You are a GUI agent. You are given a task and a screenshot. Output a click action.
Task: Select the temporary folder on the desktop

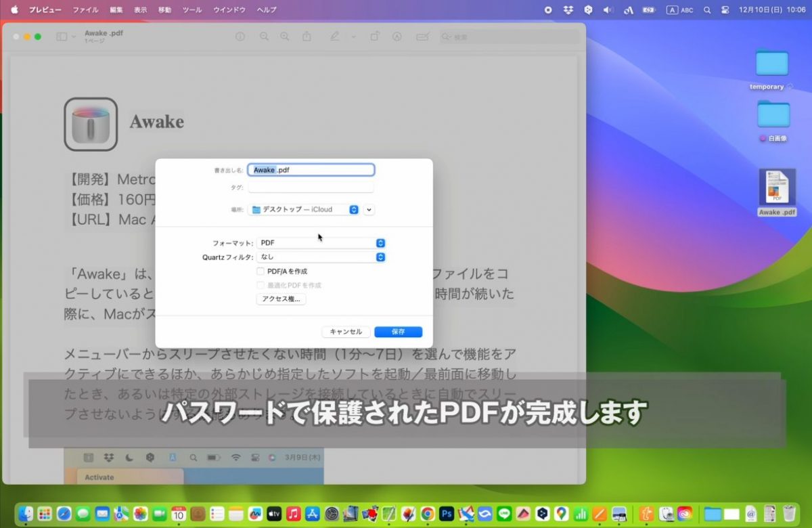[771, 69]
